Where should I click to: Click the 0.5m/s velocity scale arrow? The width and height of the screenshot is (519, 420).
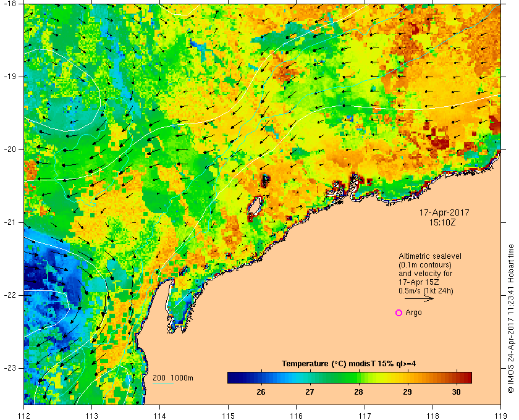pos(419,298)
